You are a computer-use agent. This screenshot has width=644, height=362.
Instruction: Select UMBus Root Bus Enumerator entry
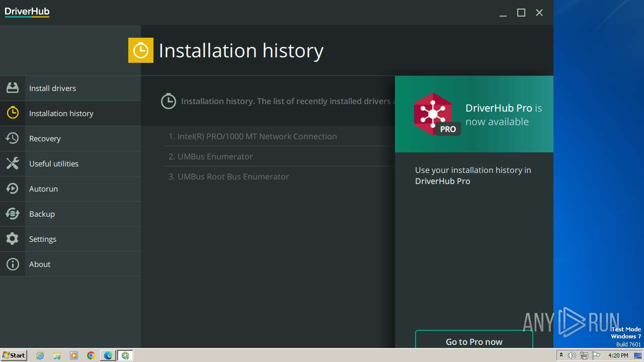279,176
